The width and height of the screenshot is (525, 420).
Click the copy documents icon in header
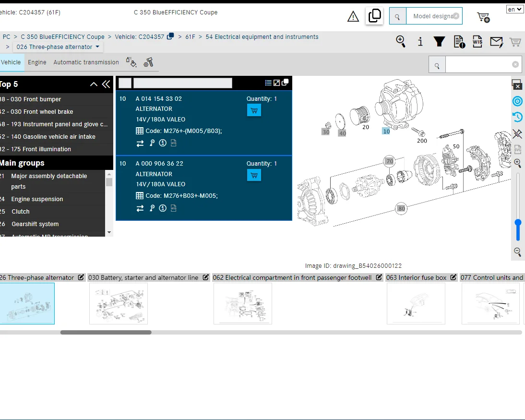(374, 16)
